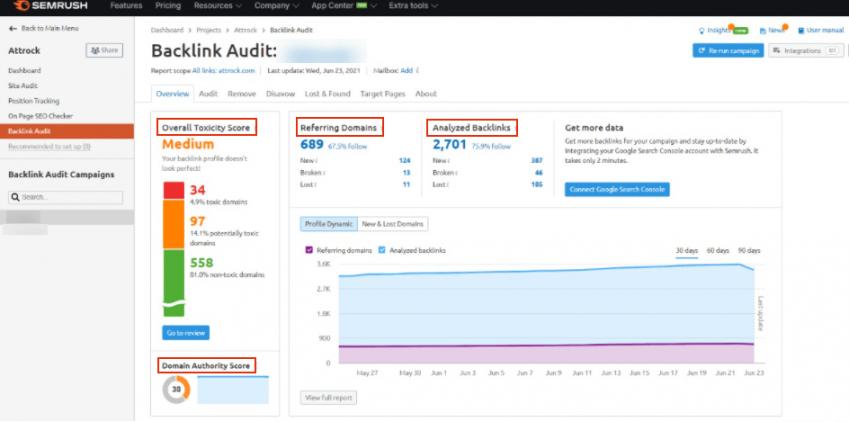Click the search magnifier icon in campaigns

(16, 197)
